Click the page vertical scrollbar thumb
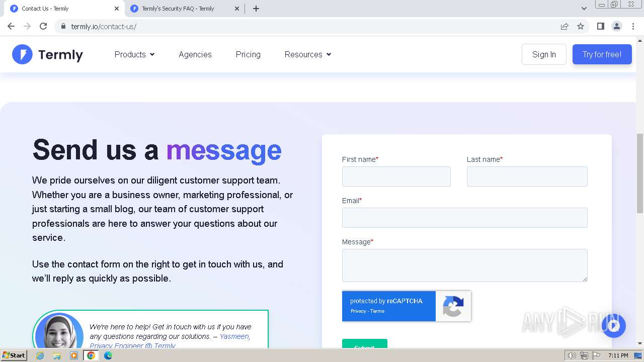The image size is (644, 362). (640, 173)
